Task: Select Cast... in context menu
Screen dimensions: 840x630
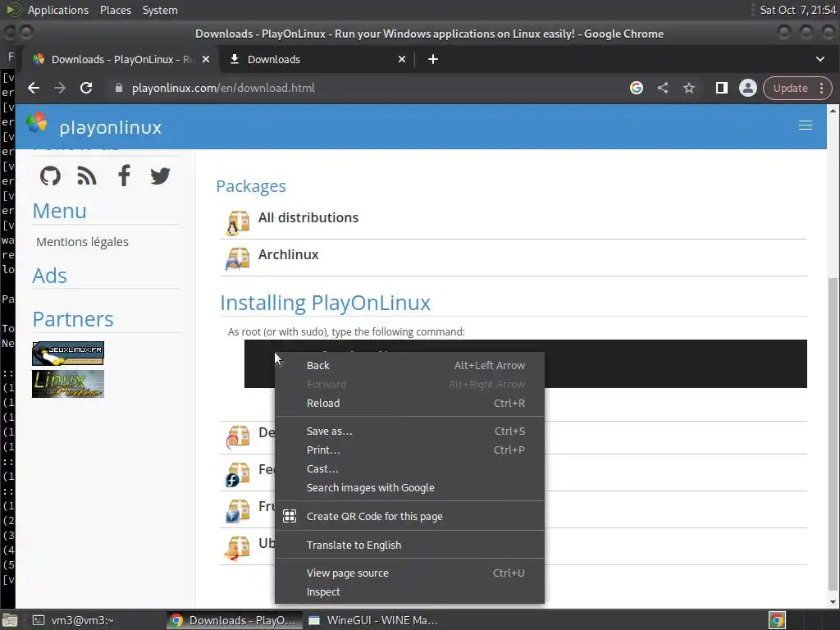Action: 410,468
